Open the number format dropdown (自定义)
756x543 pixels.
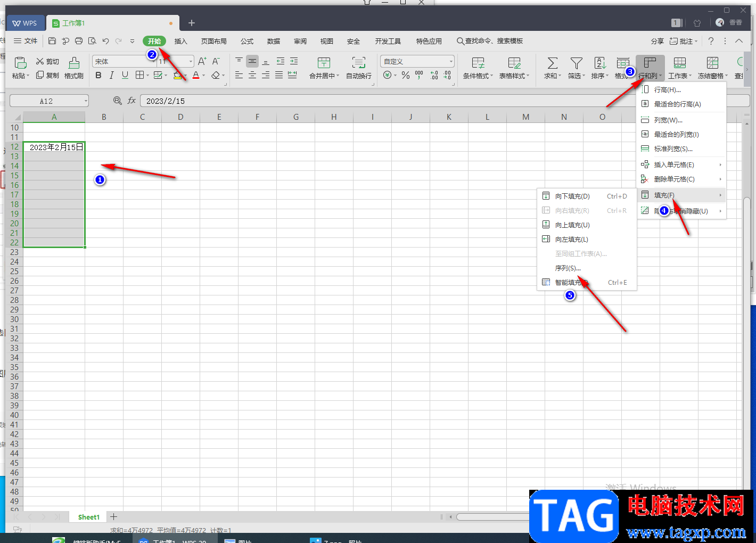click(x=451, y=62)
